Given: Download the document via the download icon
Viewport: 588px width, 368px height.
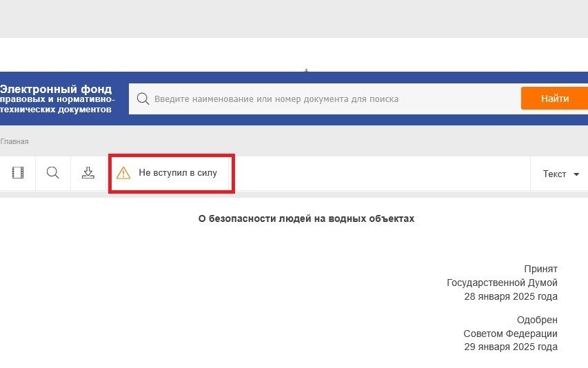Looking at the screenshot, I should pos(88,173).
